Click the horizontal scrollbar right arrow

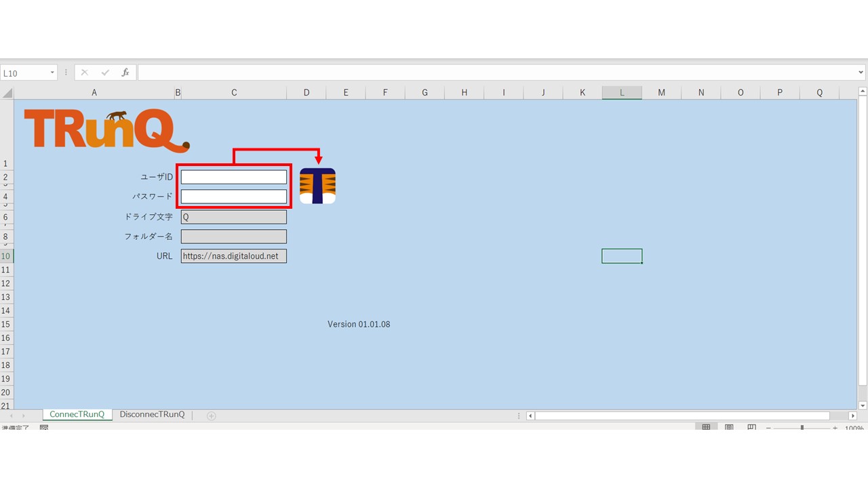[852, 415]
